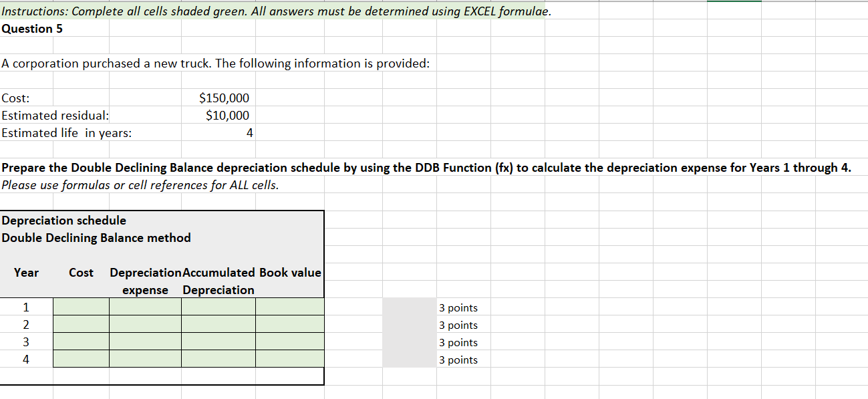
Task: Select the green Cost cell for Year 3
Action: coord(81,342)
